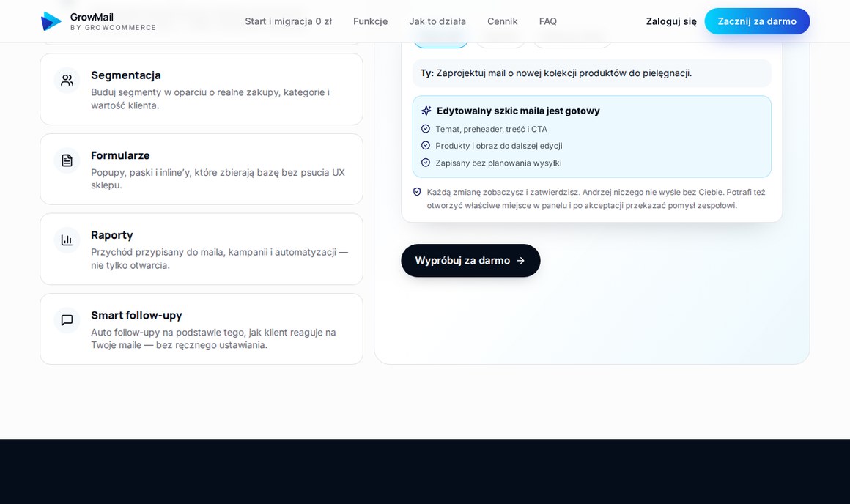Click the 'Edytowalny szkic maila jest gotowy' heading

pyautogui.click(x=518, y=111)
